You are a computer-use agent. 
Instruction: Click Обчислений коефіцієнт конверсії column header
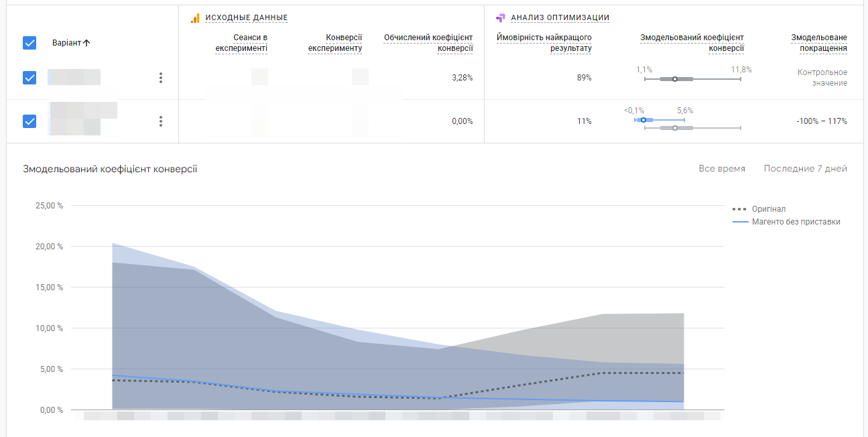(x=428, y=43)
